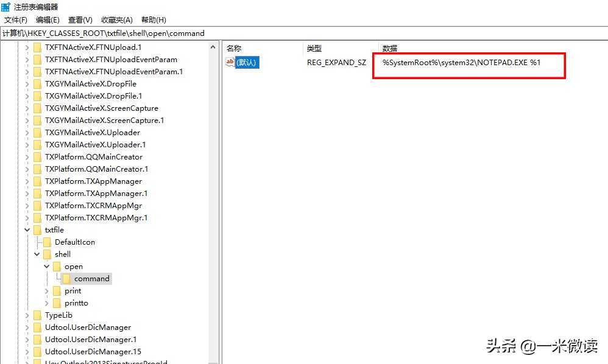The height and width of the screenshot is (364, 608).
Task: Click the TXFTNActiveX.FTNUploadEventParam folder icon
Action: [x=37, y=59]
